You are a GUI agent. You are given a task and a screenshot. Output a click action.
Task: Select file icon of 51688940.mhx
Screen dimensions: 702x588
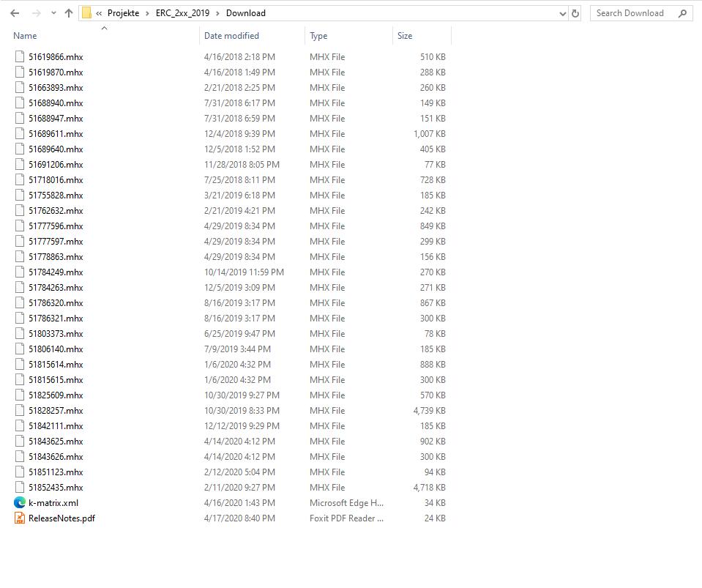coord(19,103)
